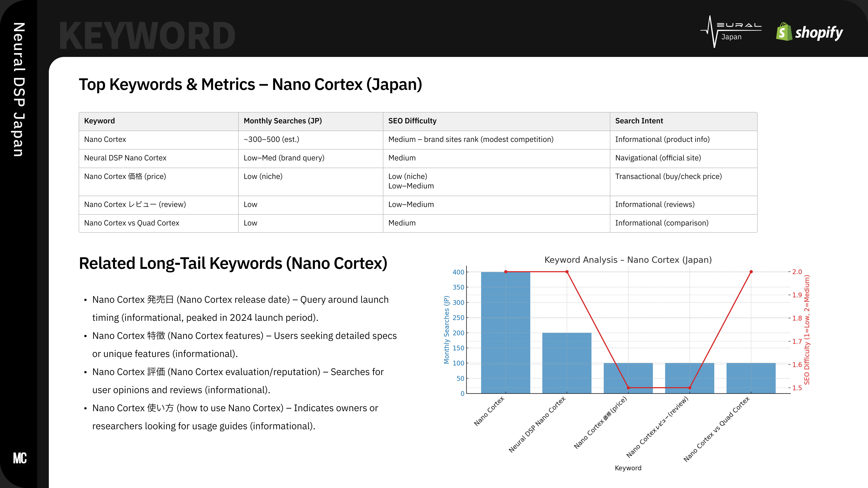Click the Neural Japan waveform logo
Screen dimensions: 868x488
coord(731,32)
